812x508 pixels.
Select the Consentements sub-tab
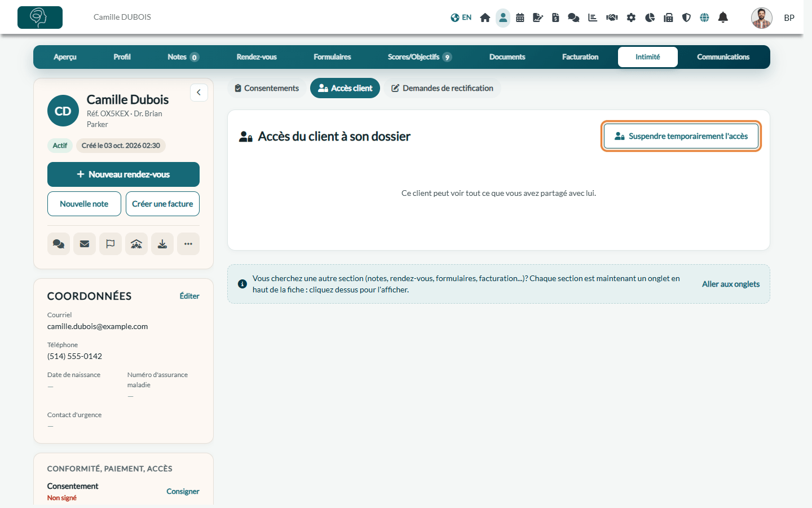(x=267, y=88)
